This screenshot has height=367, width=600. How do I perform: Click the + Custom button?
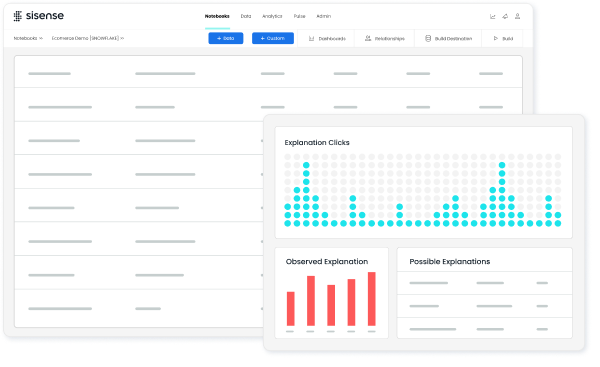273,38
